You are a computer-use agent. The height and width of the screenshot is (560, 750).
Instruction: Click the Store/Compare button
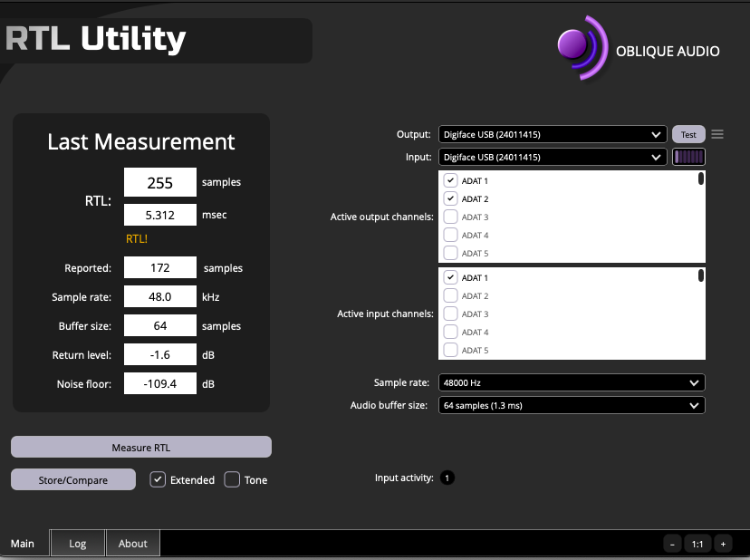tap(73, 479)
